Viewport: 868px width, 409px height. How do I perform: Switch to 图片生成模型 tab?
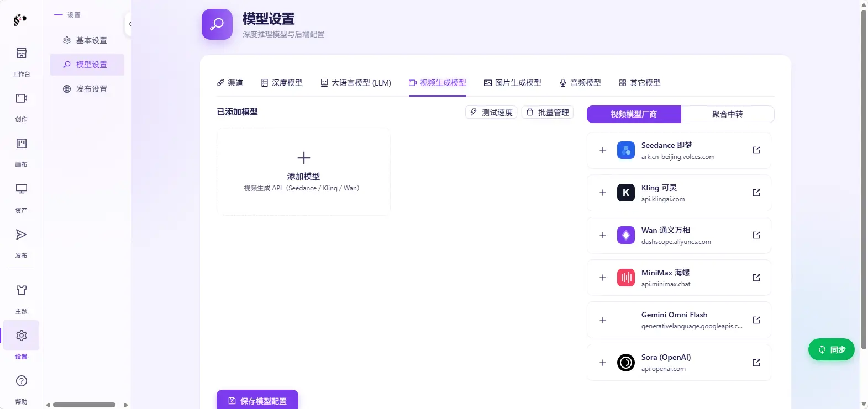tap(513, 83)
